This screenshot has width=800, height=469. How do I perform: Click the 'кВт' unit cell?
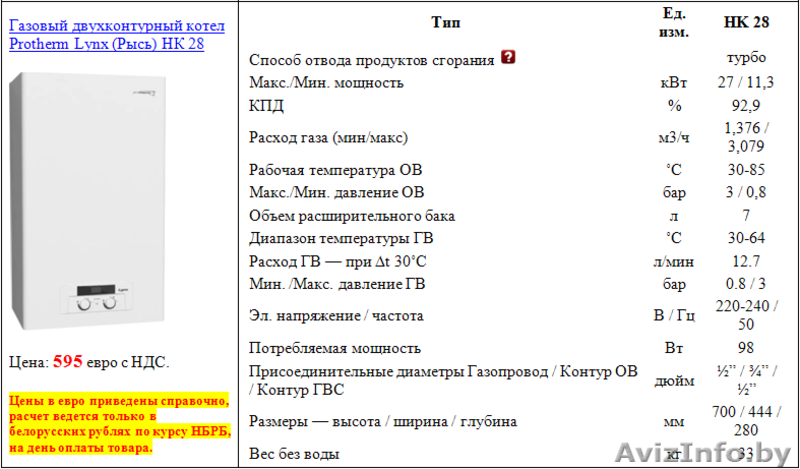coord(673,83)
